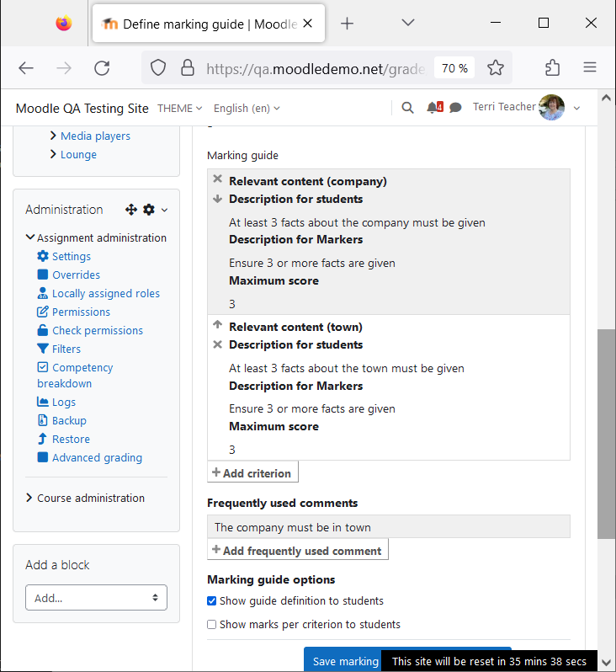Open the Firefox hamburger application menu
This screenshot has width=616, height=672.
coord(590,67)
